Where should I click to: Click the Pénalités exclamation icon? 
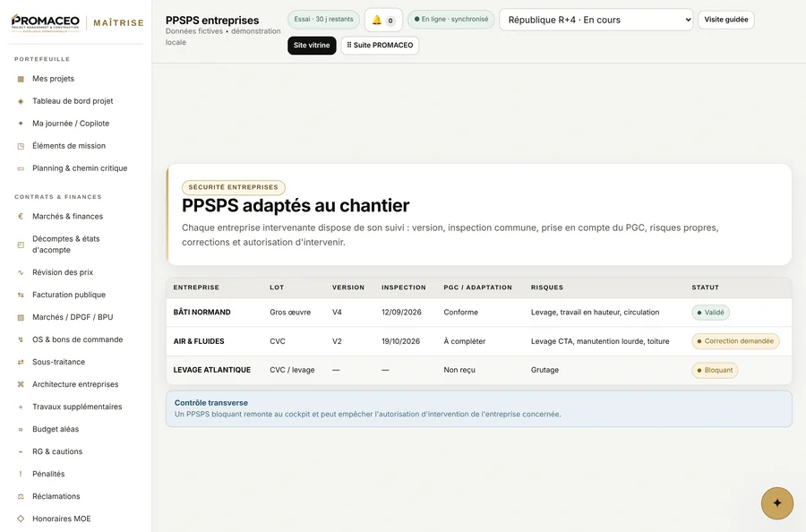(x=21, y=474)
